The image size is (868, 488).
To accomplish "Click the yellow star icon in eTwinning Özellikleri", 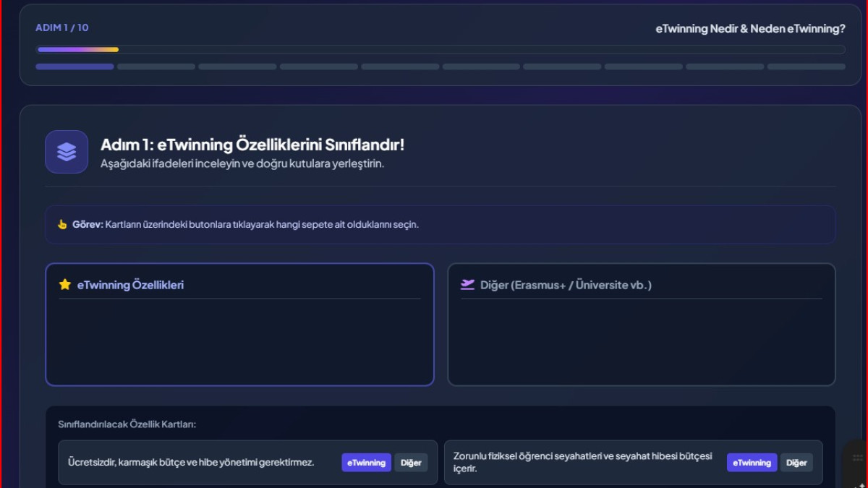I will [64, 285].
